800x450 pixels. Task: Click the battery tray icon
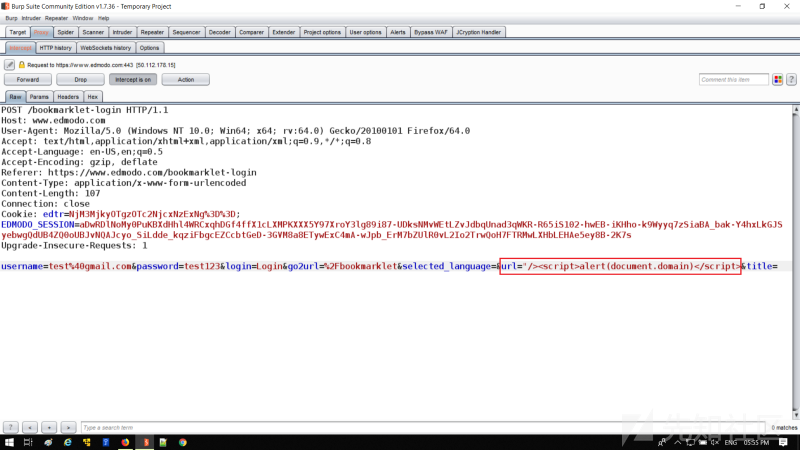(703, 442)
